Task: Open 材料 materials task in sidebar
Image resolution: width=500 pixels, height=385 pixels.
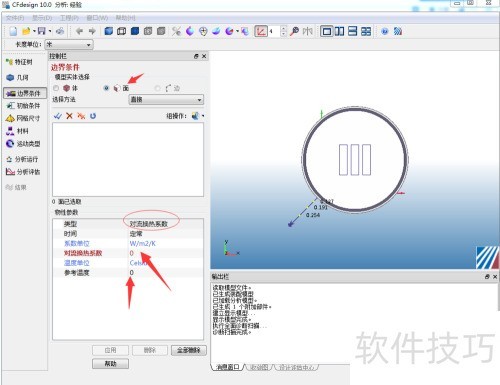Action: point(18,131)
